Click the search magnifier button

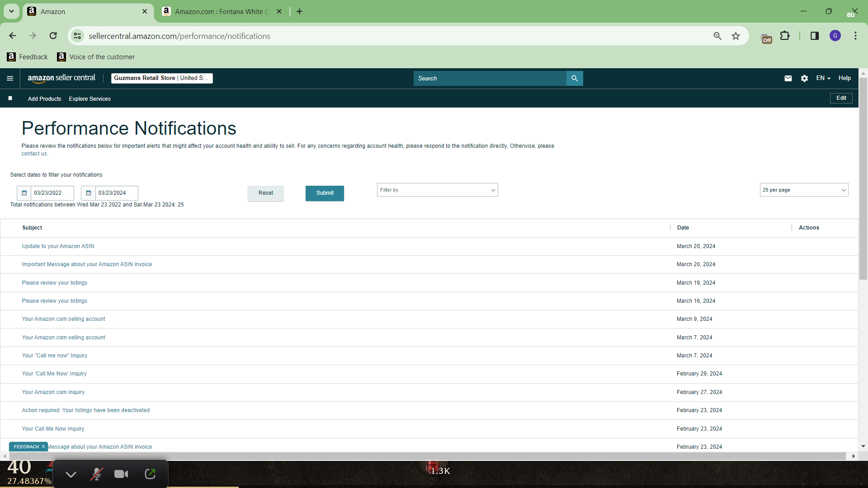575,79
